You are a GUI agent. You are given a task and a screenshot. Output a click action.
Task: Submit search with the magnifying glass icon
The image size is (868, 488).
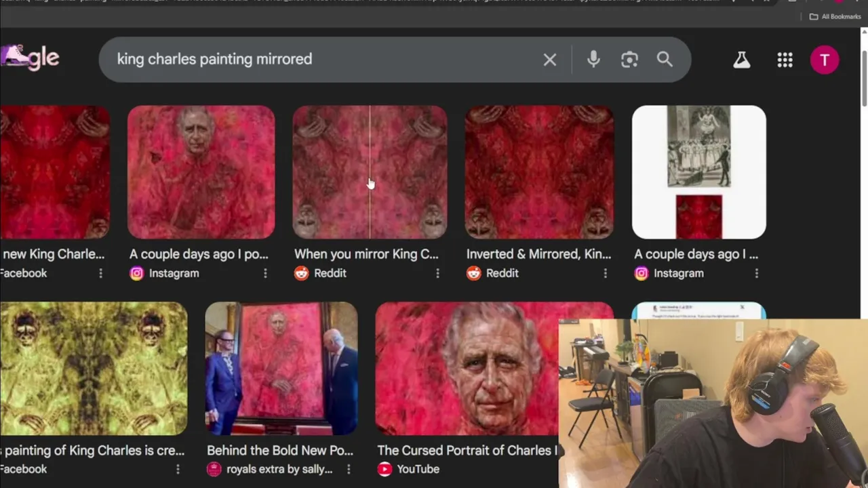(665, 60)
